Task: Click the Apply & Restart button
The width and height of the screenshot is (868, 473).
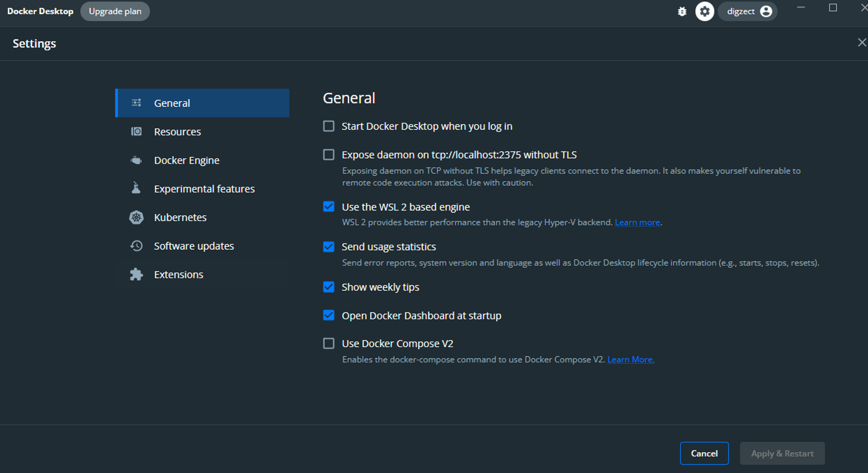Action: coord(783,453)
